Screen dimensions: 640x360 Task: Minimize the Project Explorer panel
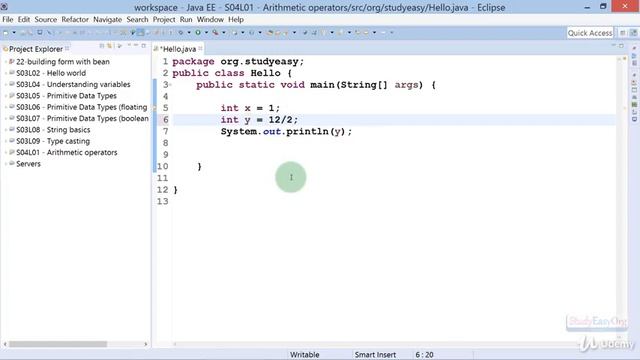(x=136, y=45)
